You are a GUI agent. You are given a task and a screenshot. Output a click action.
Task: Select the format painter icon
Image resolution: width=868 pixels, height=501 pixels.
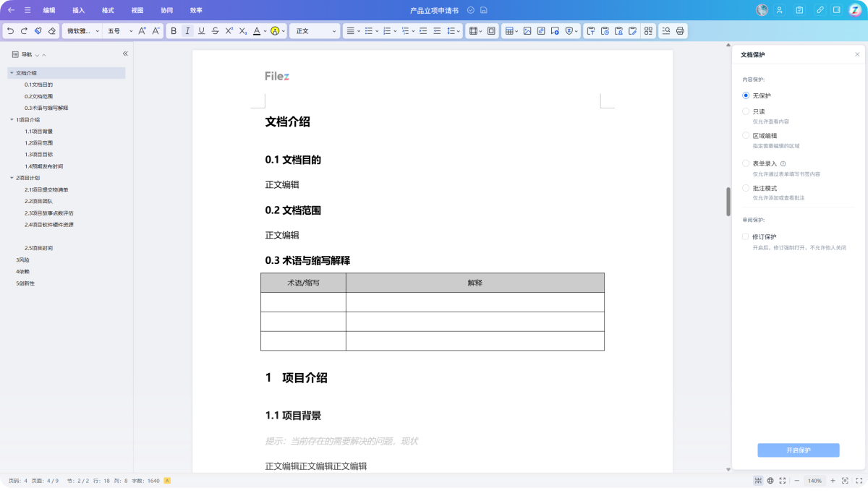click(x=37, y=30)
